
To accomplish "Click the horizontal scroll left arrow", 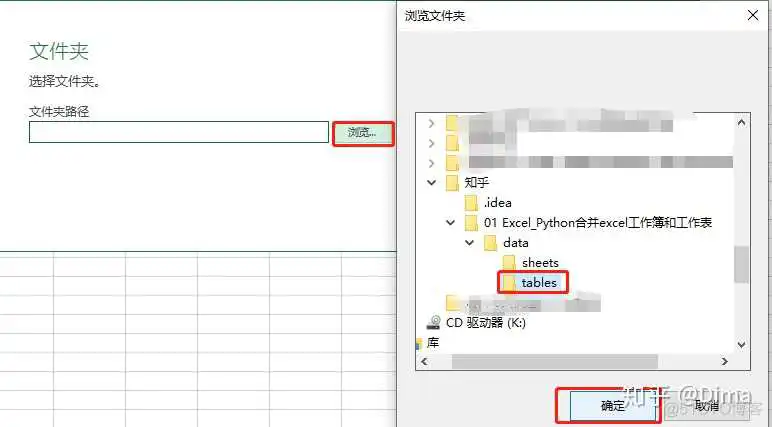I will tap(424, 361).
